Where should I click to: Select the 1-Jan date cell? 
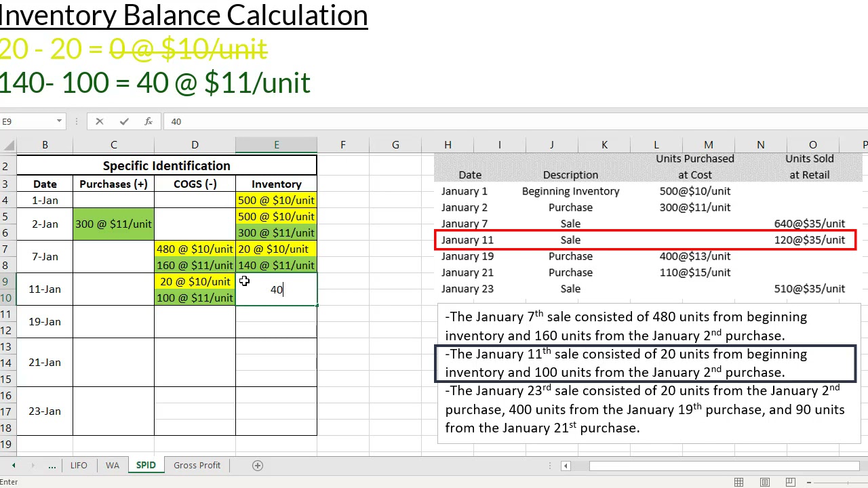pos(45,200)
